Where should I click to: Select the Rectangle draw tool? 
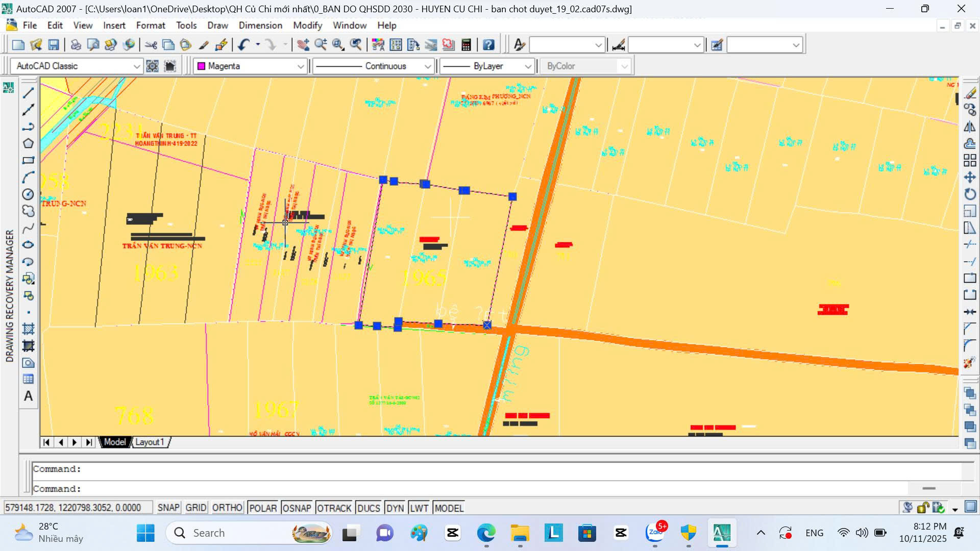29,160
